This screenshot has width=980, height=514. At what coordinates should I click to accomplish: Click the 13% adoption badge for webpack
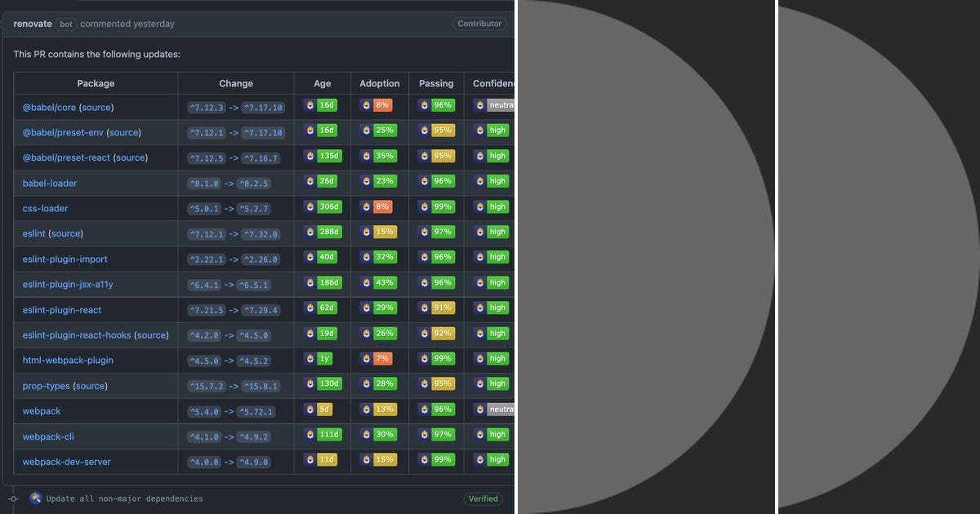pyautogui.click(x=378, y=409)
